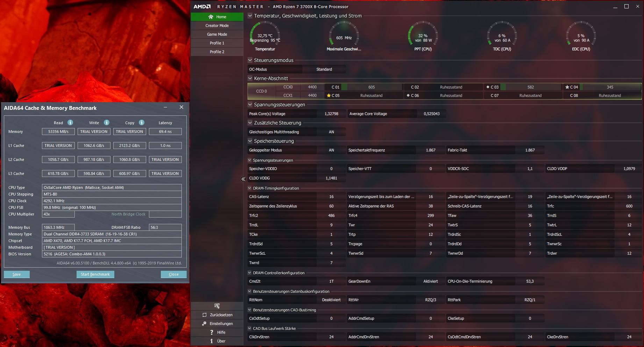Collapse the Ryzen Master sidebar with double-chevron icon

243,179
